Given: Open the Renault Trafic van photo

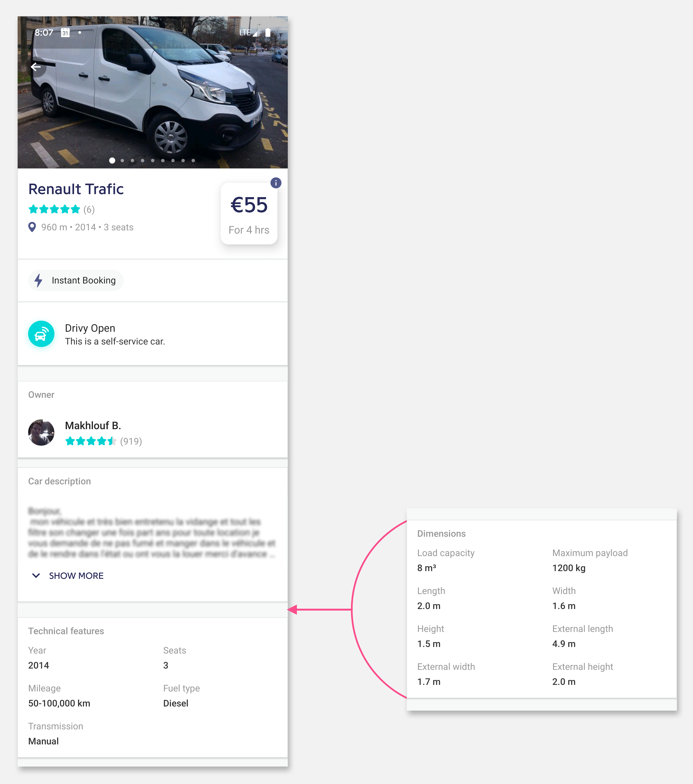Looking at the screenshot, I should click(x=153, y=92).
